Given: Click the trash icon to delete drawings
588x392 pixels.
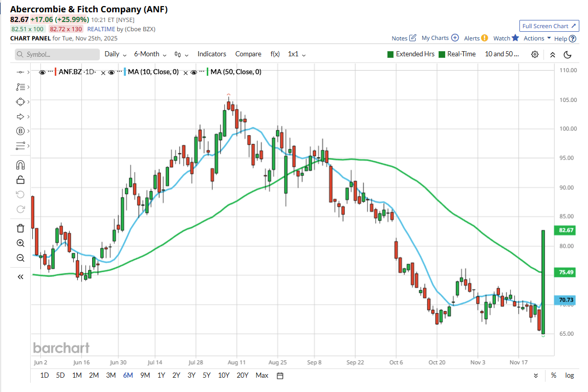Looking at the screenshot, I should click(20, 228).
